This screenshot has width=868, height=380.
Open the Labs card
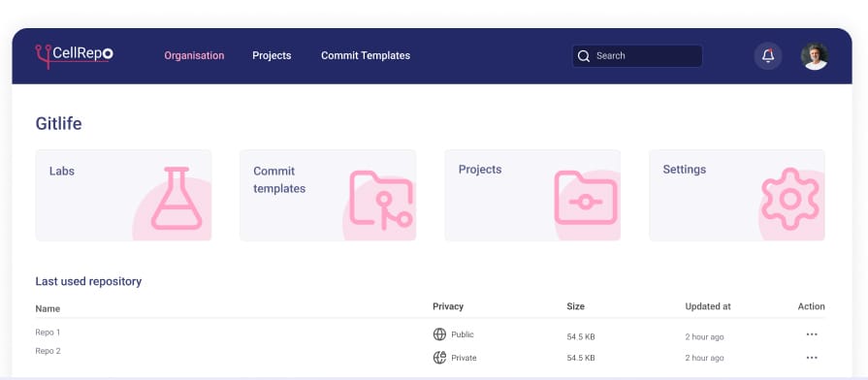click(123, 195)
